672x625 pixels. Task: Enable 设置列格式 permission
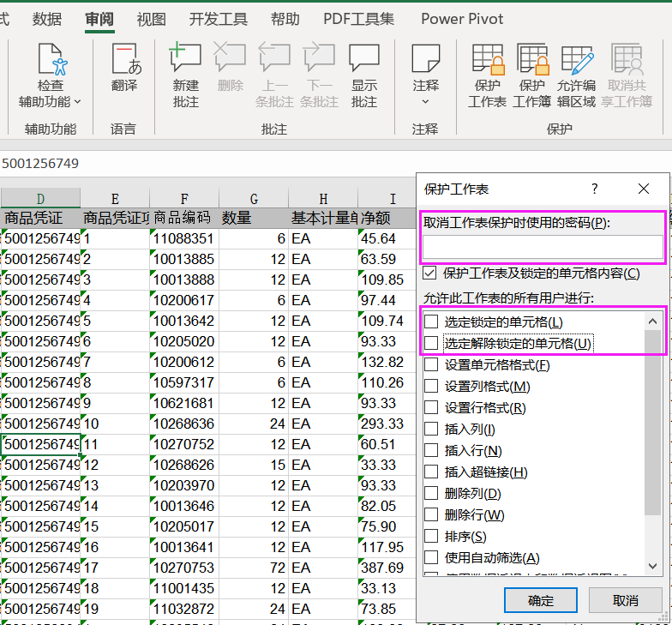(x=431, y=386)
